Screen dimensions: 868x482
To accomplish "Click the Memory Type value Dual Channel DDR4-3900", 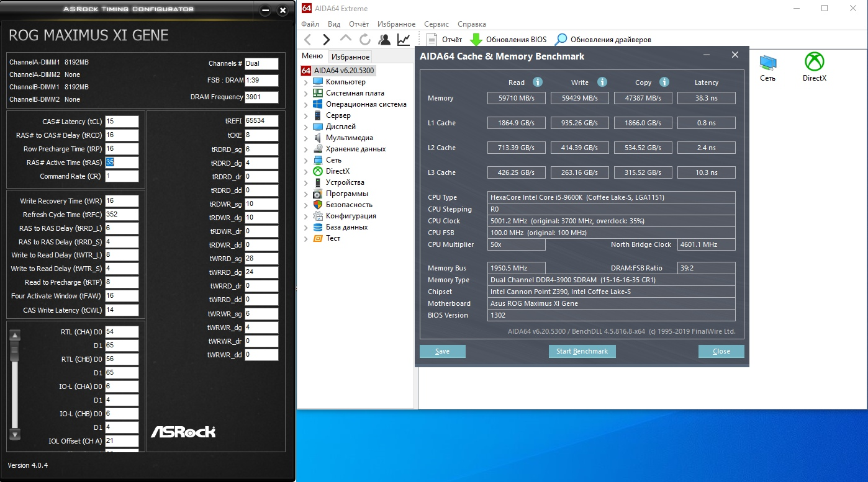I will (x=612, y=280).
